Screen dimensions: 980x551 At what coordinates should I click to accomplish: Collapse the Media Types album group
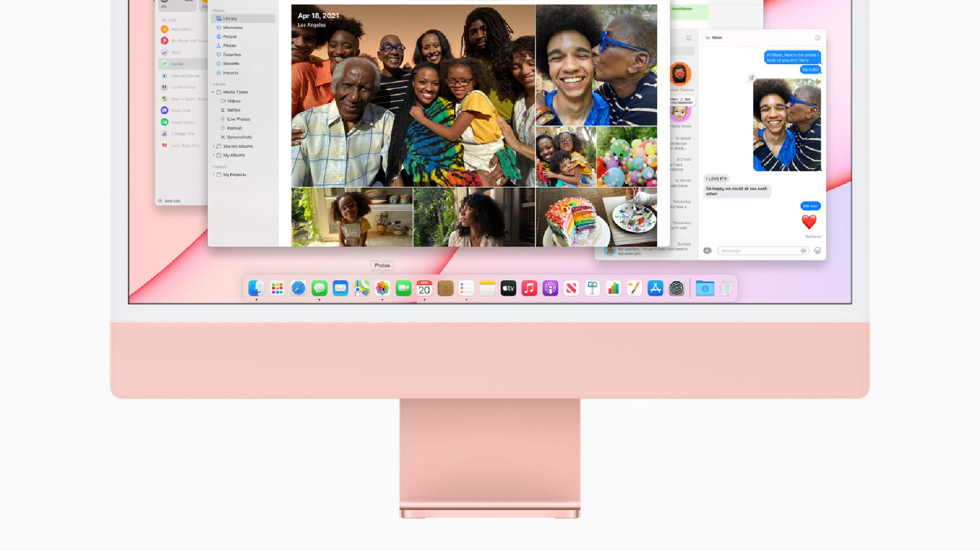coord(213,92)
